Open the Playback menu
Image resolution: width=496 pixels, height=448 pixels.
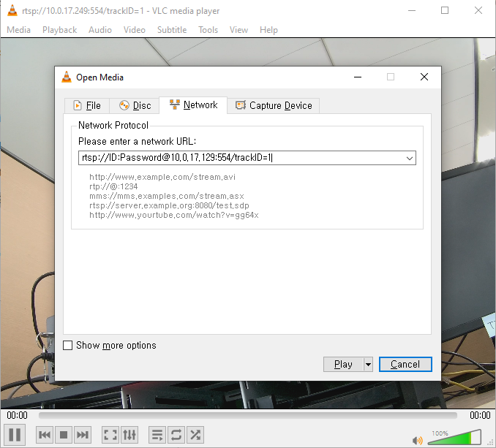[x=59, y=30]
